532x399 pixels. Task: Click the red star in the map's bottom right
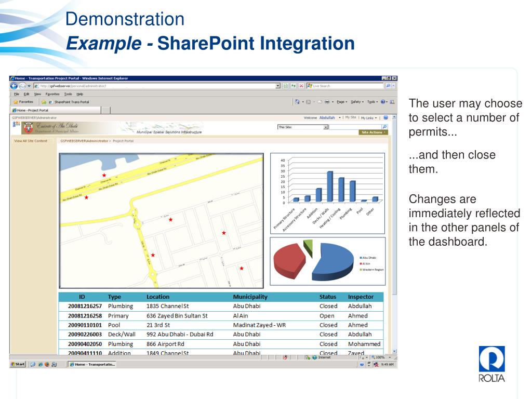click(242, 269)
